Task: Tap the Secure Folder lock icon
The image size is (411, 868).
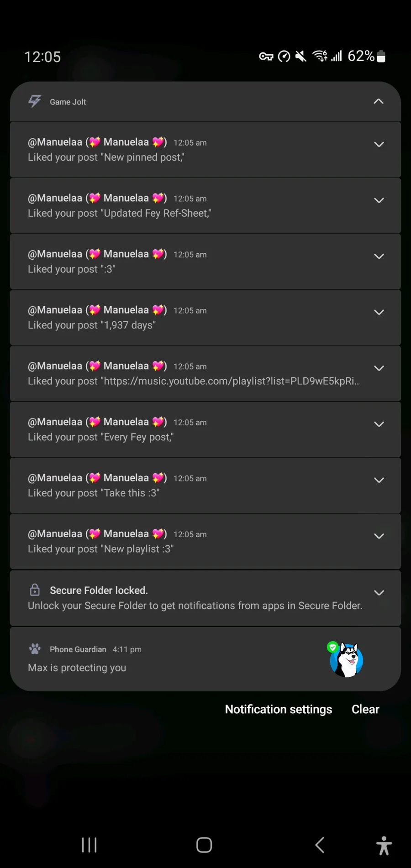Action: (x=35, y=590)
